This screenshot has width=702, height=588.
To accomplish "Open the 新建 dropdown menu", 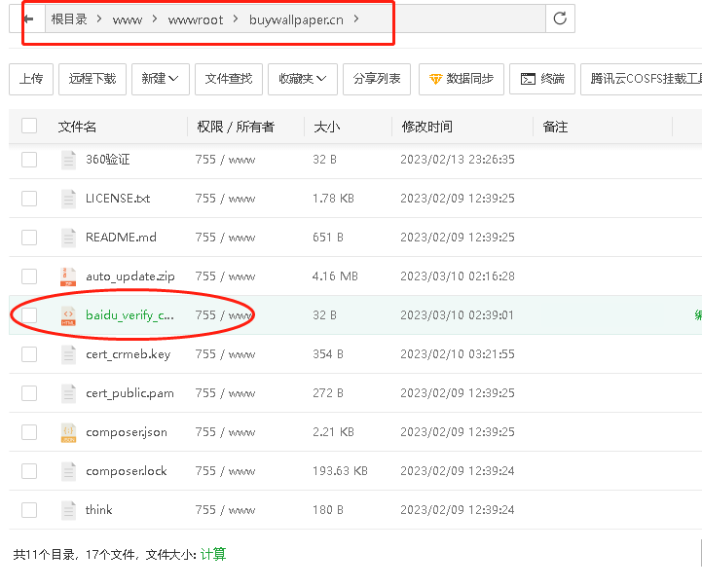I will pos(161,79).
